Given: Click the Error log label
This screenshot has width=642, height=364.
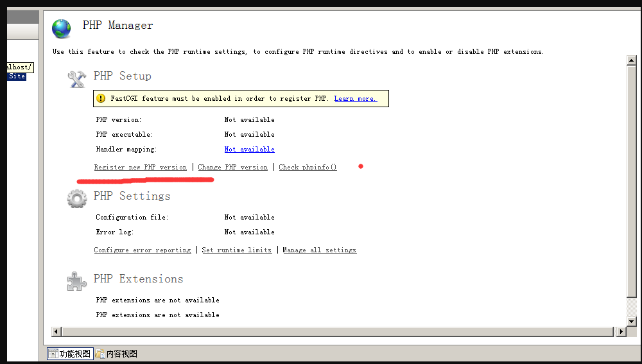Looking at the screenshot, I should 115,232.
